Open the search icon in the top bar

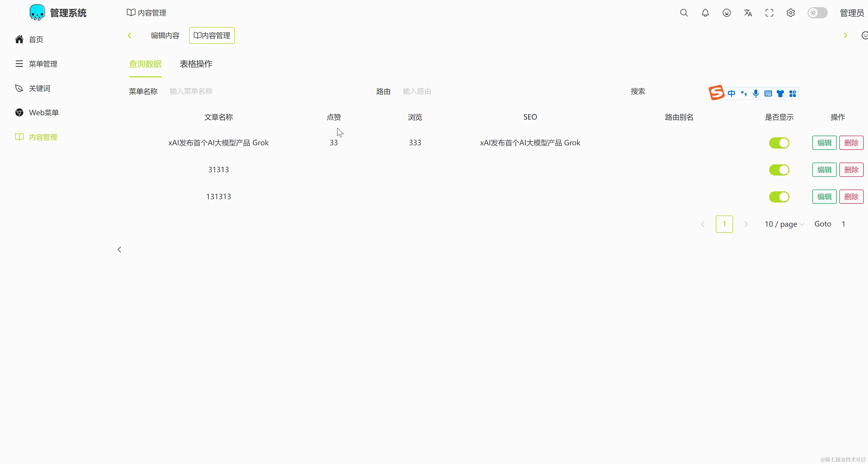pyautogui.click(x=684, y=12)
